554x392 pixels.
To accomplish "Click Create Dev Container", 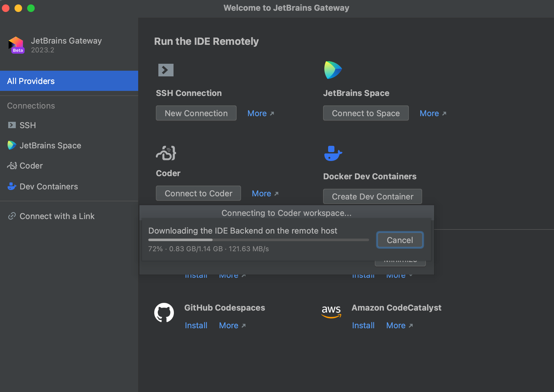I will click(372, 196).
